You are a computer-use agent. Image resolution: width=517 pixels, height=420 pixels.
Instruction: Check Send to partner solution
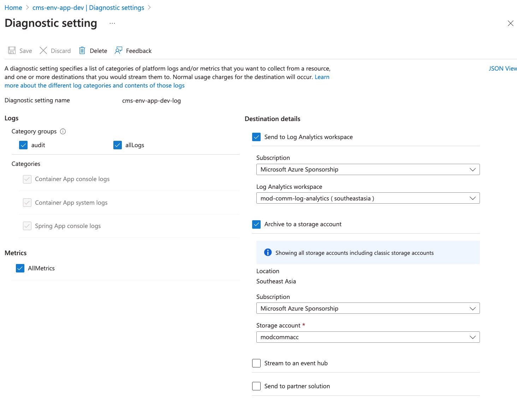(x=256, y=386)
